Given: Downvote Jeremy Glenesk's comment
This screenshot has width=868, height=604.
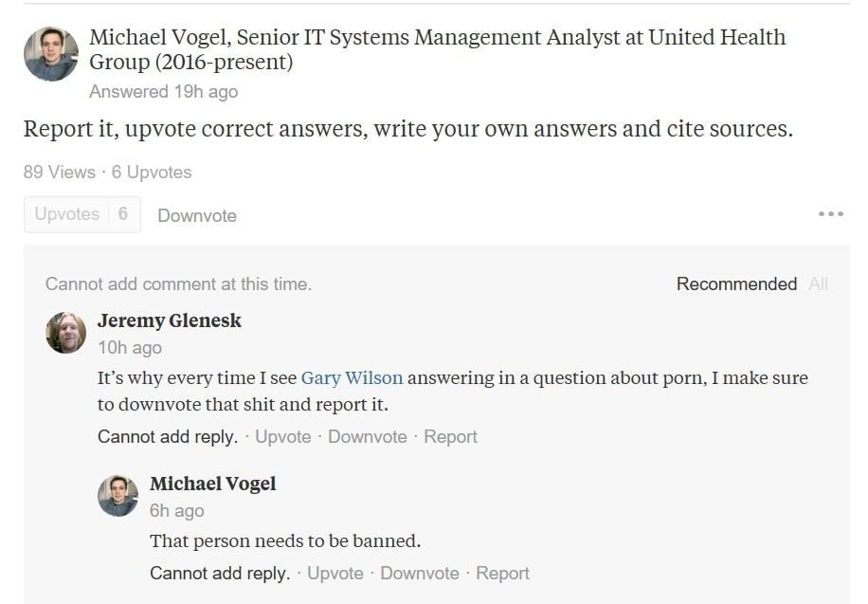Looking at the screenshot, I should (x=367, y=436).
